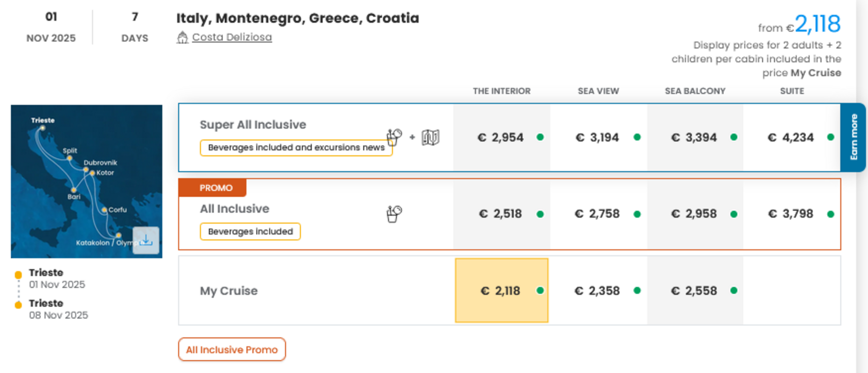Click the All Inclusive fare title
Screen dimensions: 868x373
[x=235, y=208]
